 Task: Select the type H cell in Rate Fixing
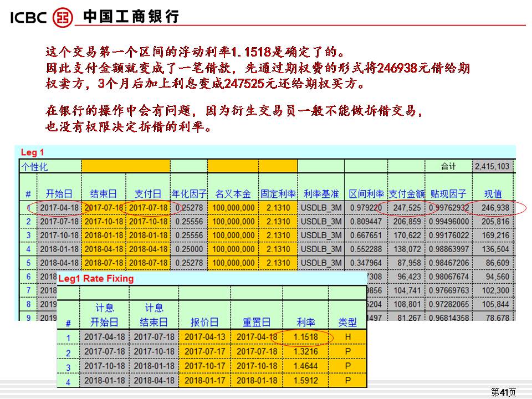(347, 337)
